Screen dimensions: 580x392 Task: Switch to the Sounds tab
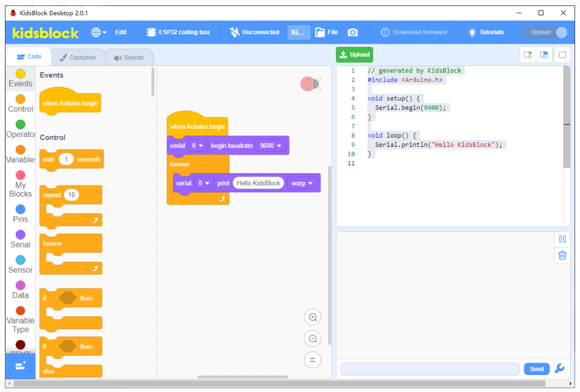tap(129, 57)
